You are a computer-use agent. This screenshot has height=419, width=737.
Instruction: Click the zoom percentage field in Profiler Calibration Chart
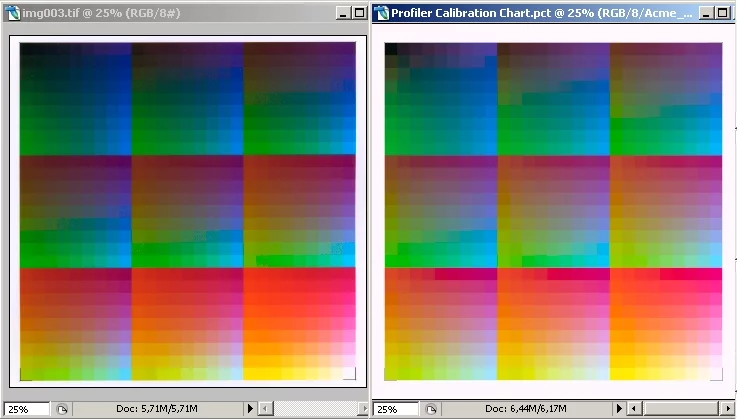tap(395, 409)
